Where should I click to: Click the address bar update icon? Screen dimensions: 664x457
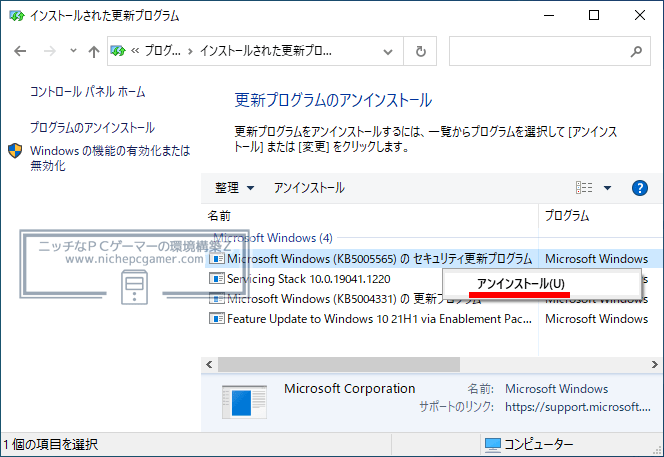pyautogui.click(x=118, y=51)
